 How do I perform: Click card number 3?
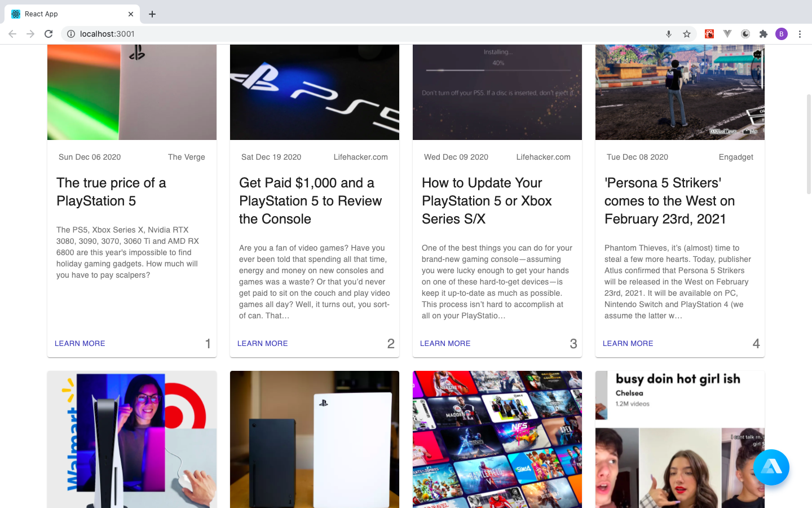tap(573, 344)
